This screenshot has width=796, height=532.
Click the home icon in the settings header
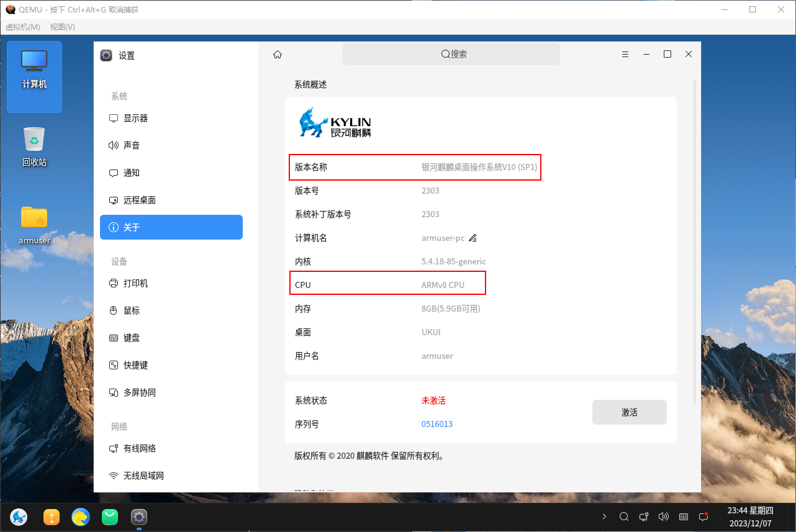click(x=278, y=55)
